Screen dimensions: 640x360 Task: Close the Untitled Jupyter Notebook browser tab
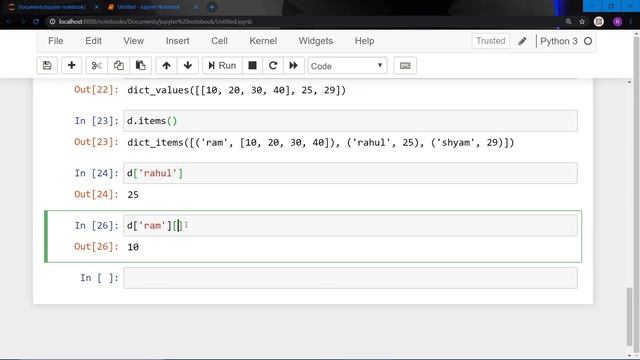[x=196, y=7]
